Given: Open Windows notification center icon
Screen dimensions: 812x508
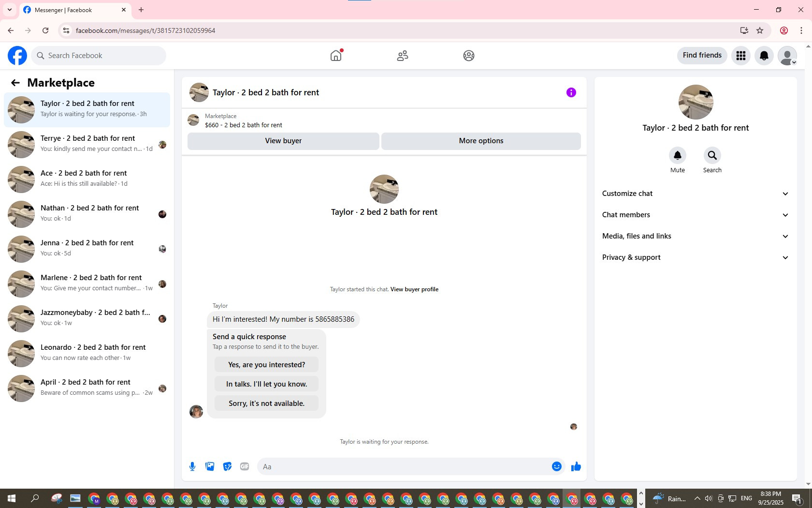Looking at the screenshot, I should (x=797, y=498).
